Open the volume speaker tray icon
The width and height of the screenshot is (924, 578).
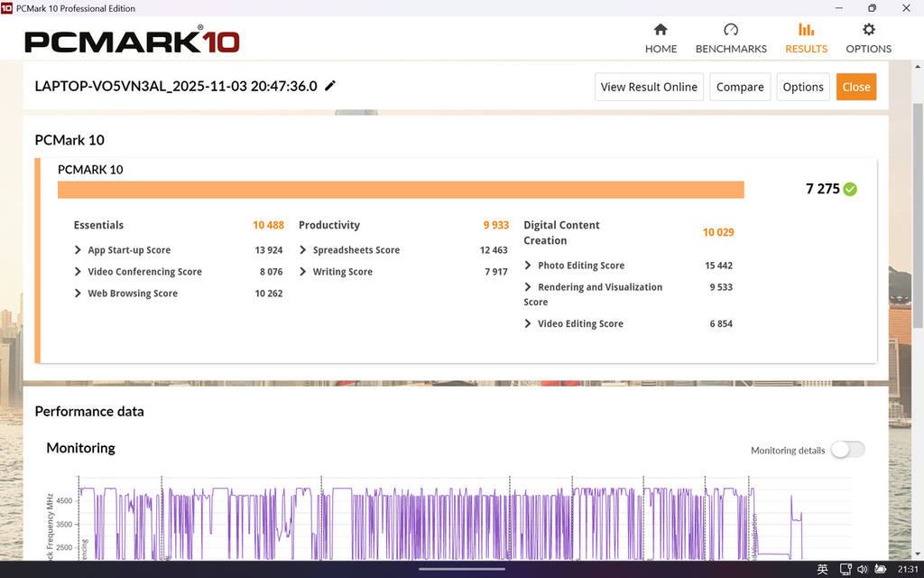pos(863,570)
